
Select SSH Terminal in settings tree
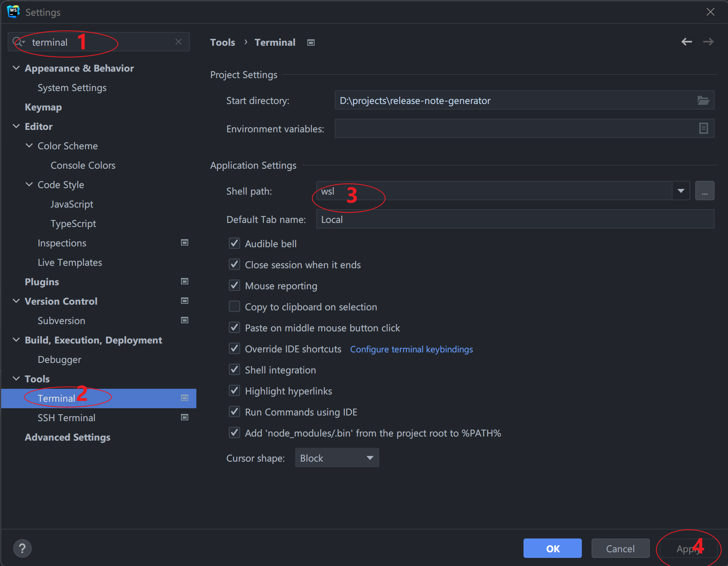[x=66, y=418]
